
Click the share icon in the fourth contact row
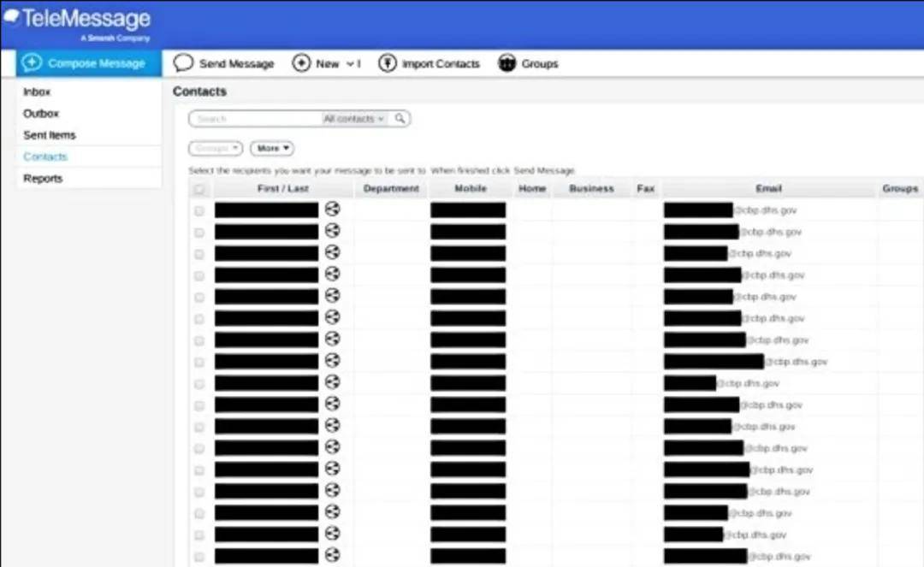coord(332,274)
